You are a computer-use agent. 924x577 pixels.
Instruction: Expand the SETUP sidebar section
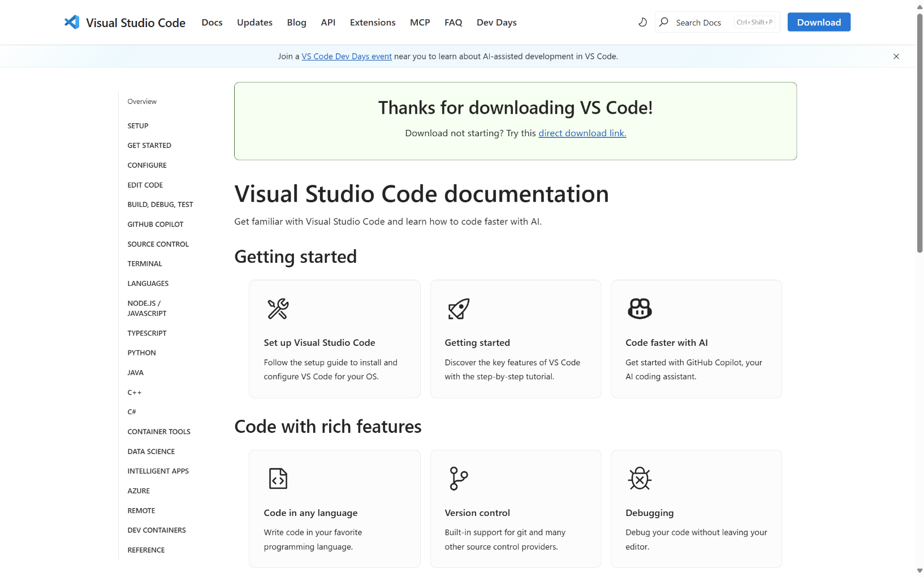tap(138, 126)
